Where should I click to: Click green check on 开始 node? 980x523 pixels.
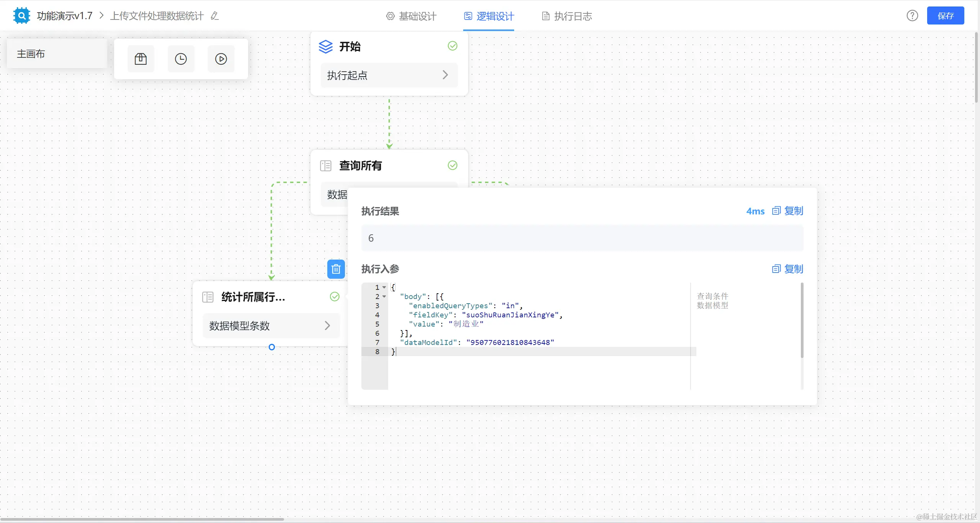click(452, 46)
